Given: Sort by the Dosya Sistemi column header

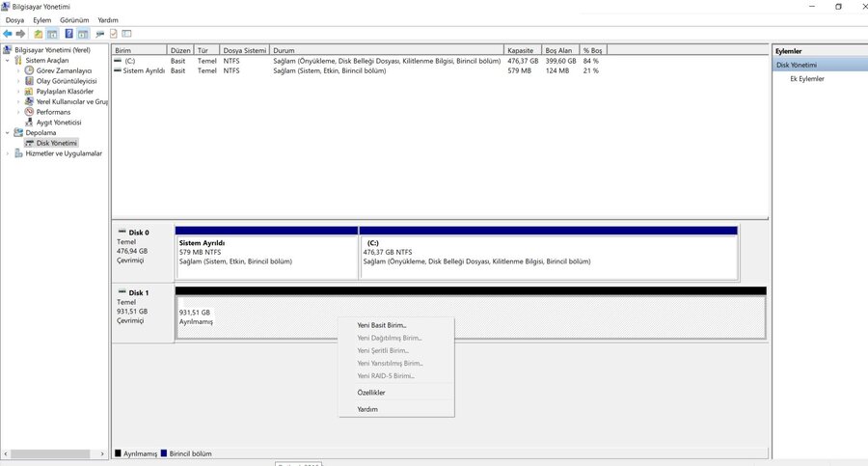Looking at the screenshot, I should point(244,50).
